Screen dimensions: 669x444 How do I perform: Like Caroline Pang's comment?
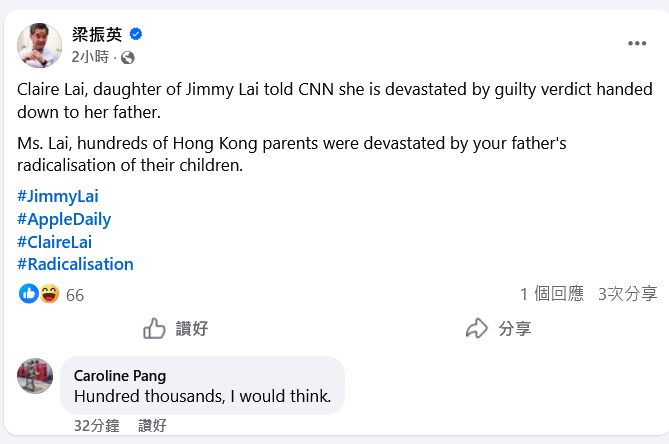coord(152,425)
